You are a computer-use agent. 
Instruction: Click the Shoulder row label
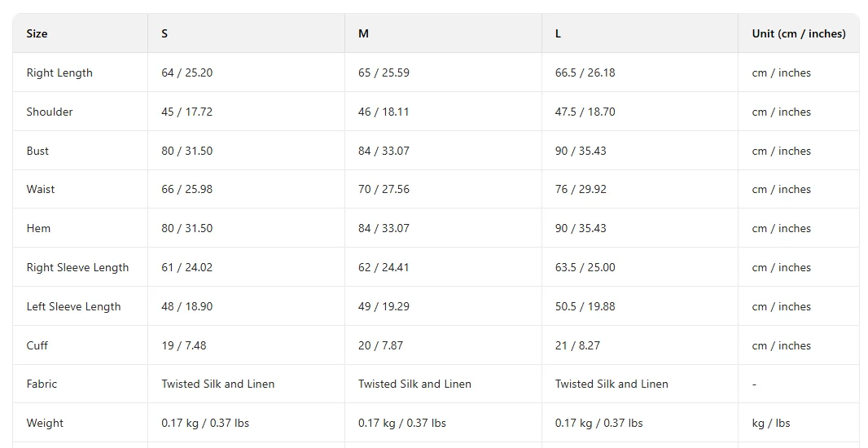(x=50, y=112)
